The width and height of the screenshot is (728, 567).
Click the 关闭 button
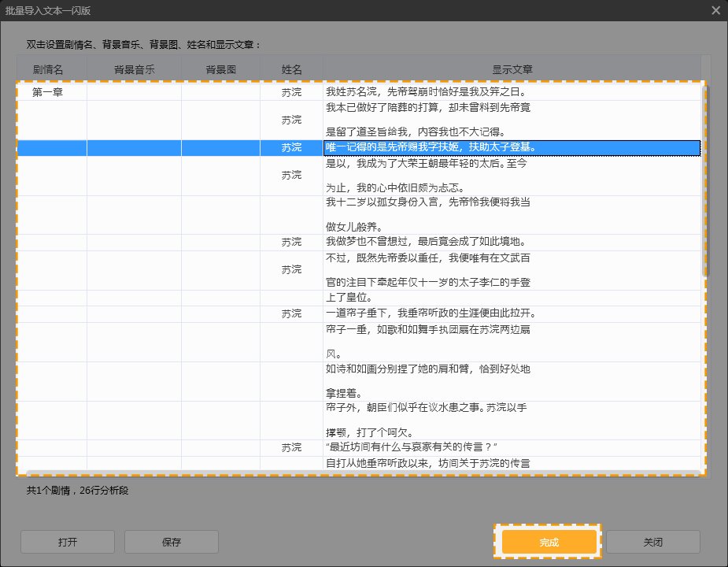coord(652,542)
